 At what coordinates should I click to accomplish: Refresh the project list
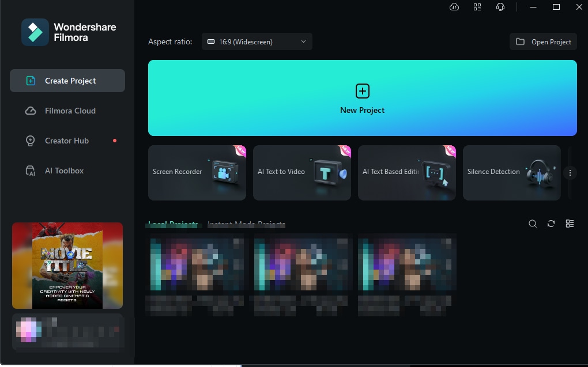pos(551,224)
